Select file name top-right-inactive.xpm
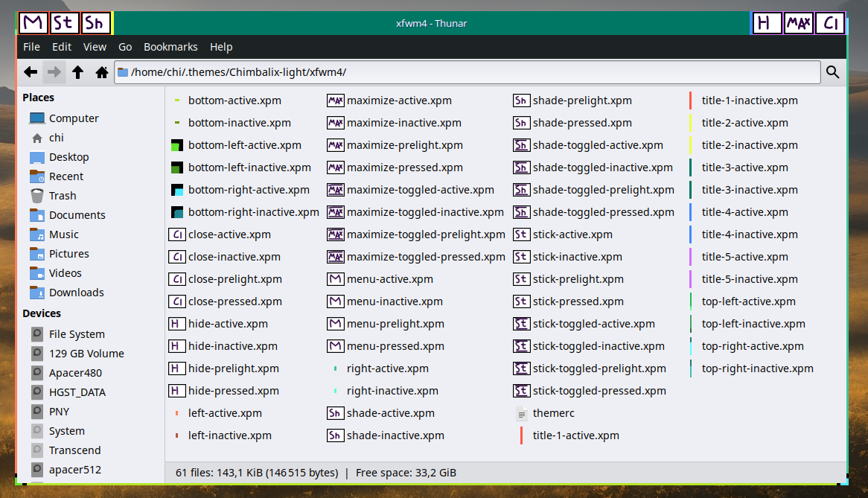Screen dimensions: 868x498 (757, 368)
